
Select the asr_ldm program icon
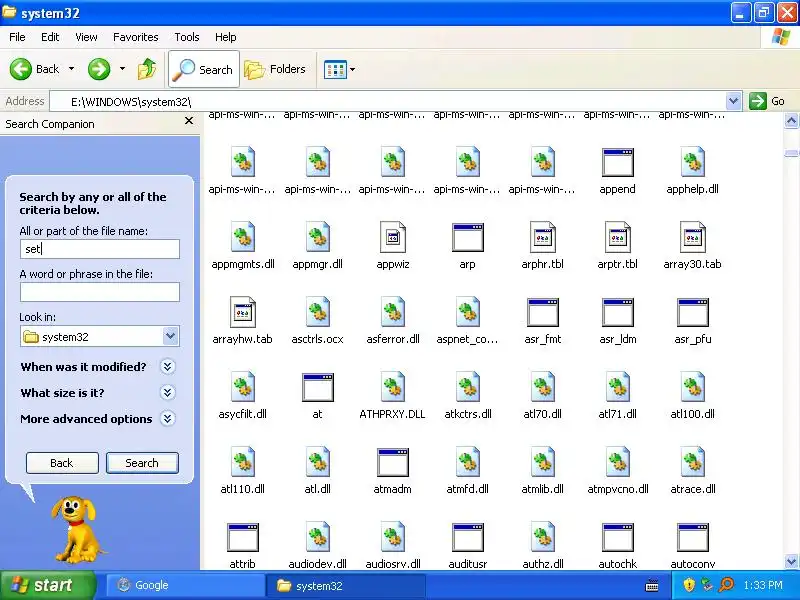coord(617,321)
